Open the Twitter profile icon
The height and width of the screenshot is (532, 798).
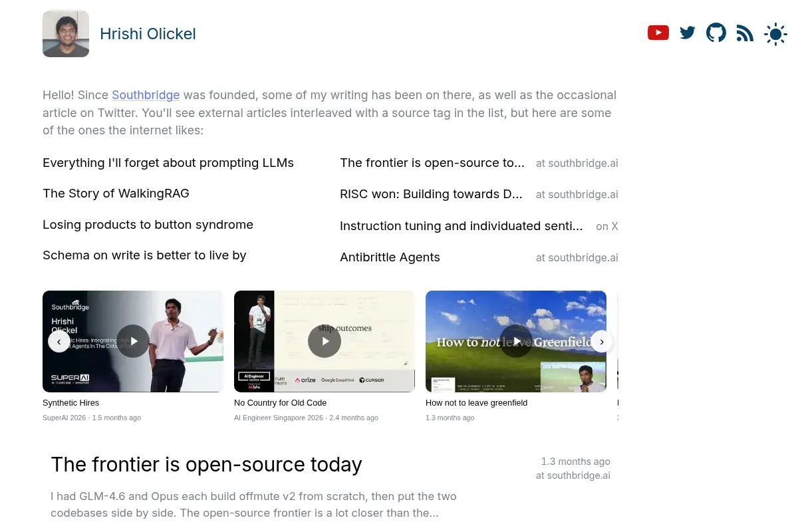688,33
